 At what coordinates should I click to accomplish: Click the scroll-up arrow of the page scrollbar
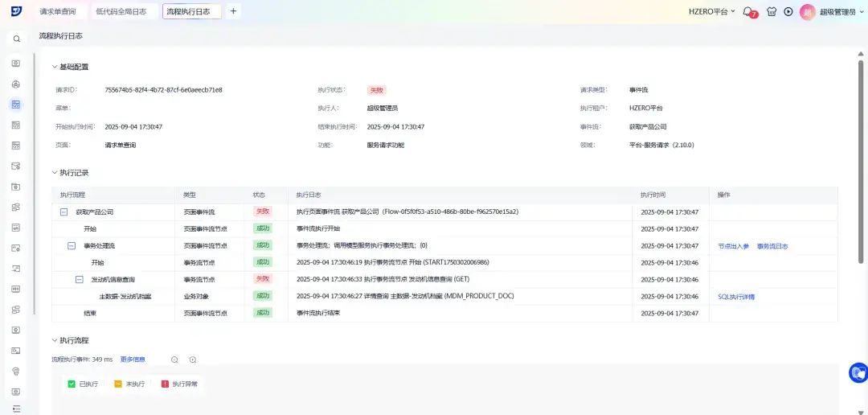point(860,54)
